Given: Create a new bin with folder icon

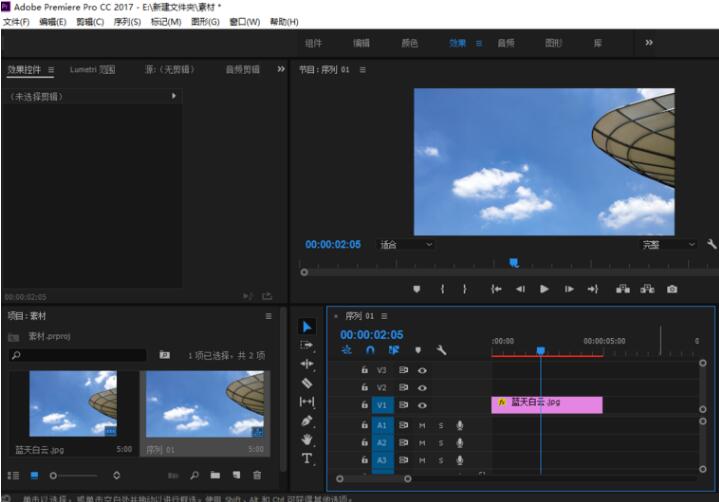Looking at the screenshot, I should (214, 475).
